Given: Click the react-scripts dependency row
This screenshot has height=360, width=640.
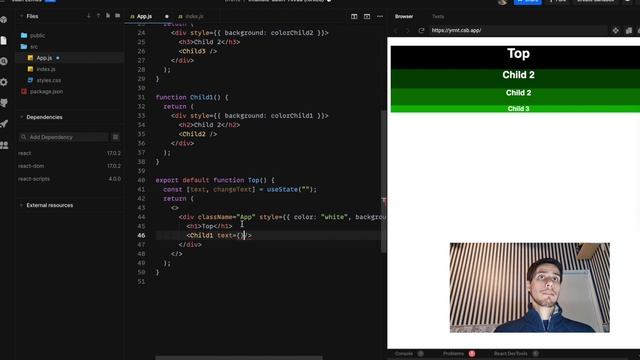Looking at the screenshot, I should coord(69,179).
